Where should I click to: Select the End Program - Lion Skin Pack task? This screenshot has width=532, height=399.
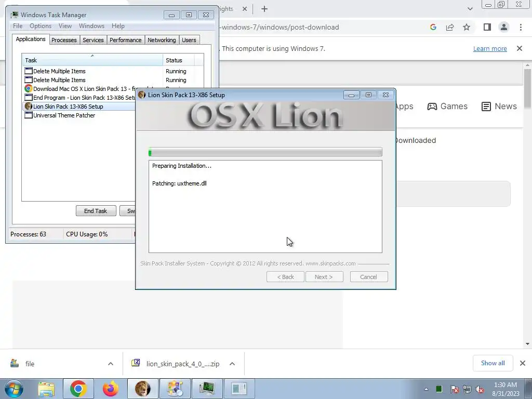[x=79, y=98]
